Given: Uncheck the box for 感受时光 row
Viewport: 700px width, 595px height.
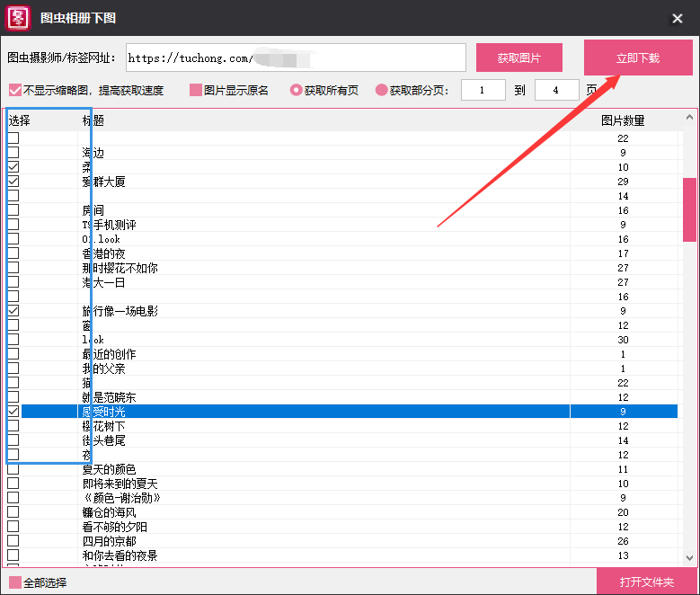Looking at the screenshot, I should (13, 412).
